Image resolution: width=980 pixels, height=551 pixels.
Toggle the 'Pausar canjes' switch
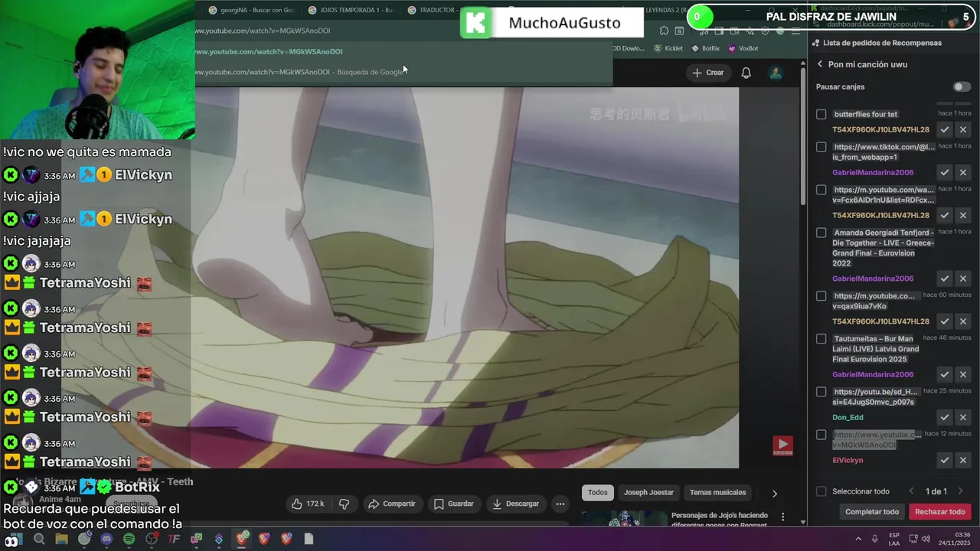(x=962, y=86)
